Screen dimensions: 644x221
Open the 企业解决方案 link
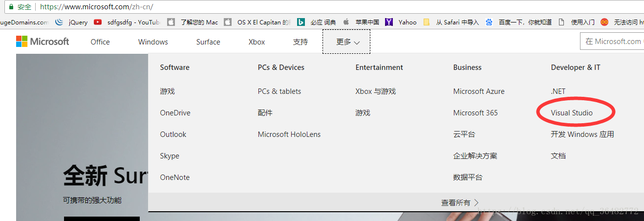pyautogui.click(x=475, y=156)
